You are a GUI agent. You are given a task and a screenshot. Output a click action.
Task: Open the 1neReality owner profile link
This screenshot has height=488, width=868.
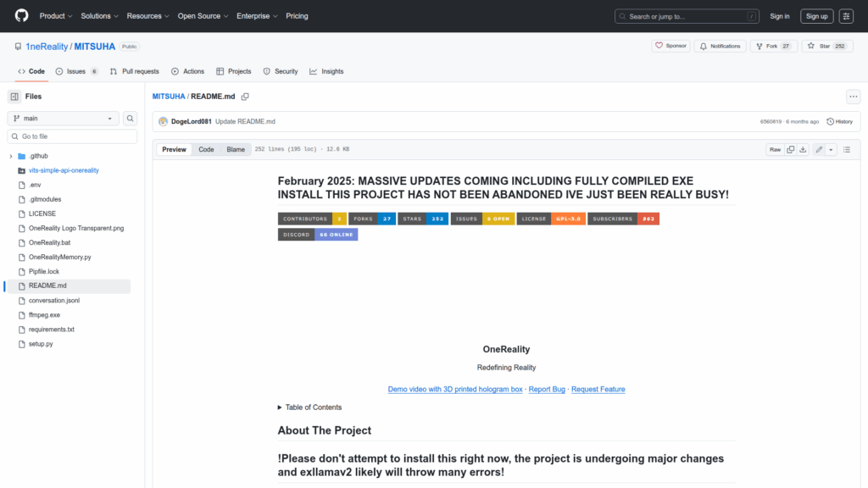47,47
